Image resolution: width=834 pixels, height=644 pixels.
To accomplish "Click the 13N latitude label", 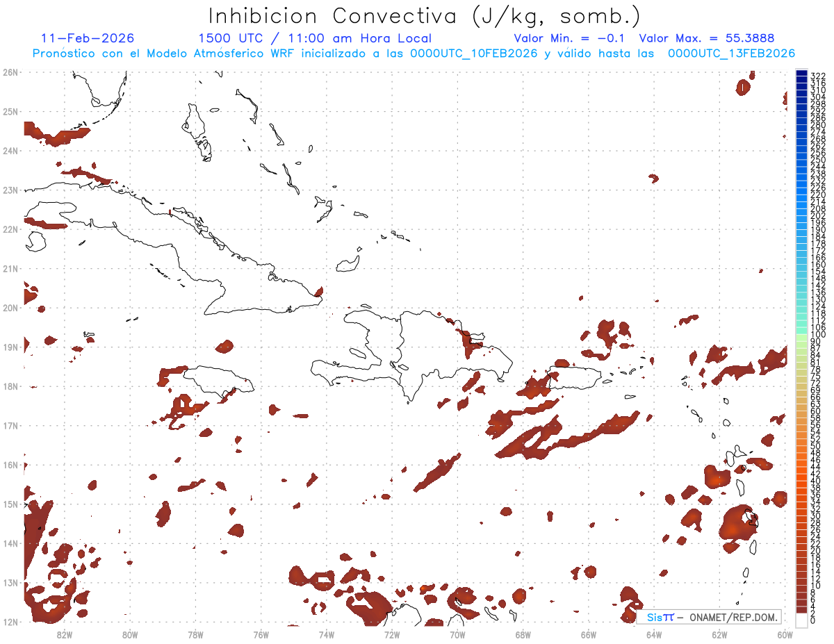I will tap(10, 583).
